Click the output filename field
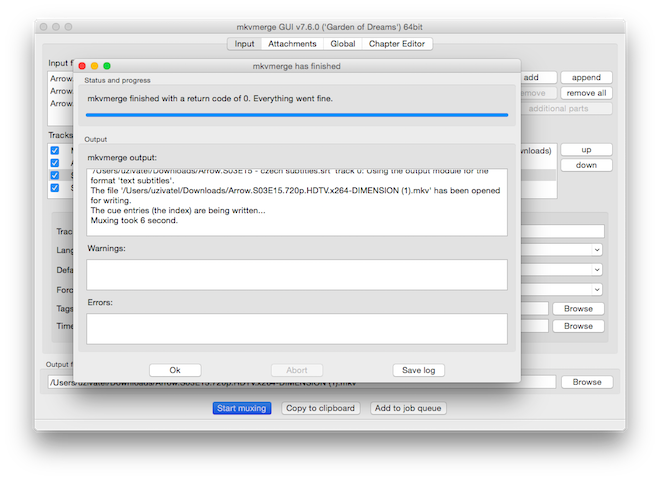The image size is (660, 480). pos(301,382)
